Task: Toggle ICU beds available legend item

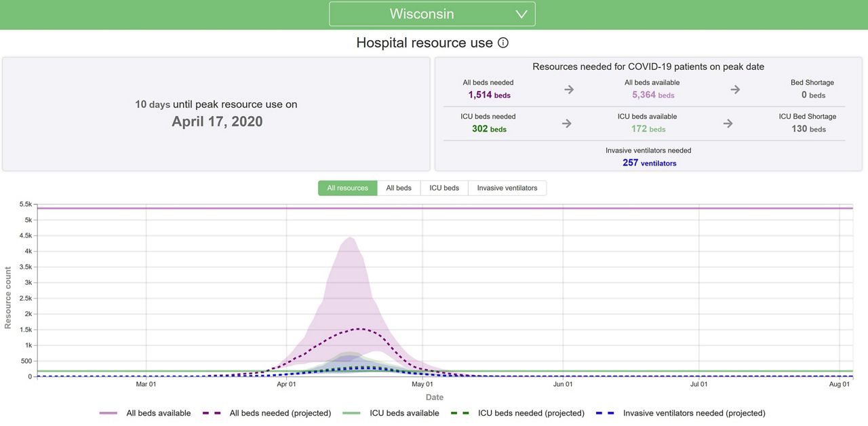Action: coord(403,413)
